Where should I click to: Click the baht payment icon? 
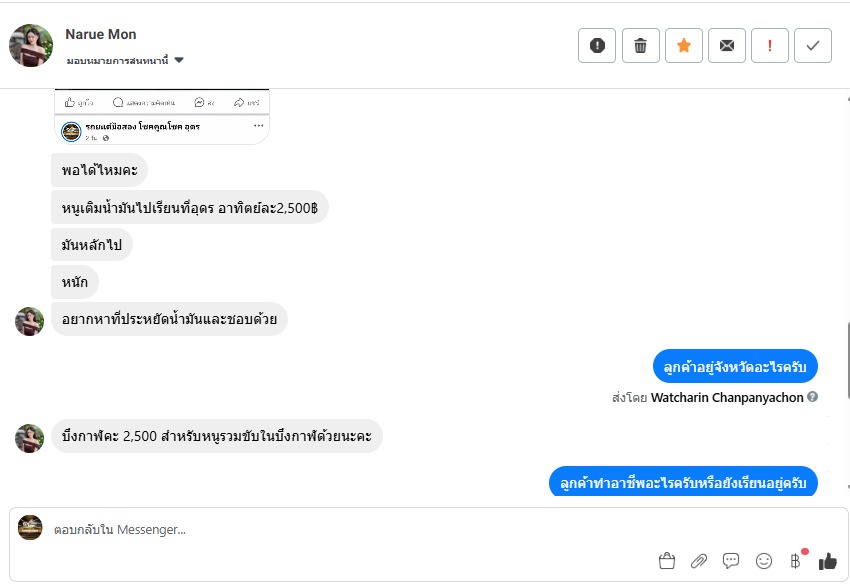click(796, 561)
